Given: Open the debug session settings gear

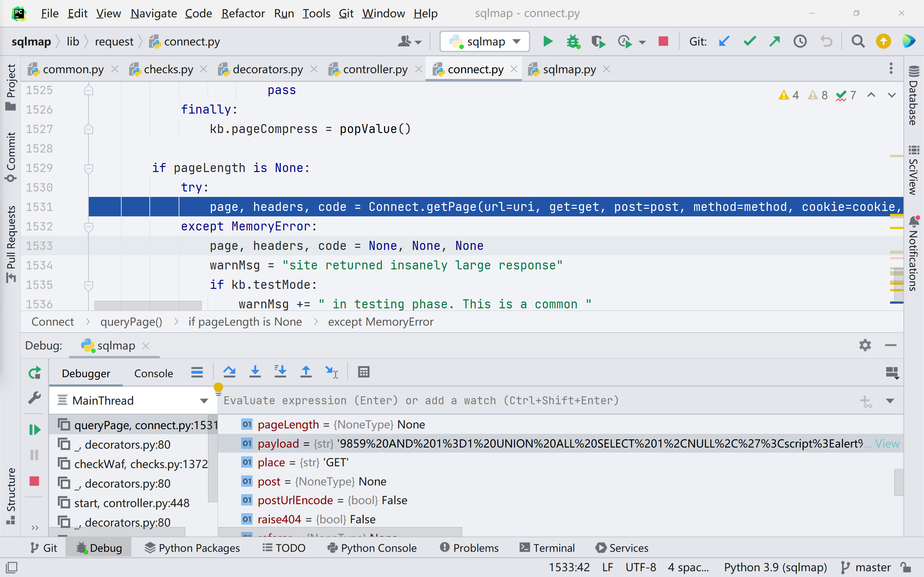Looking at the screenshot, I should pyautogui.click(x=865, y=345).
